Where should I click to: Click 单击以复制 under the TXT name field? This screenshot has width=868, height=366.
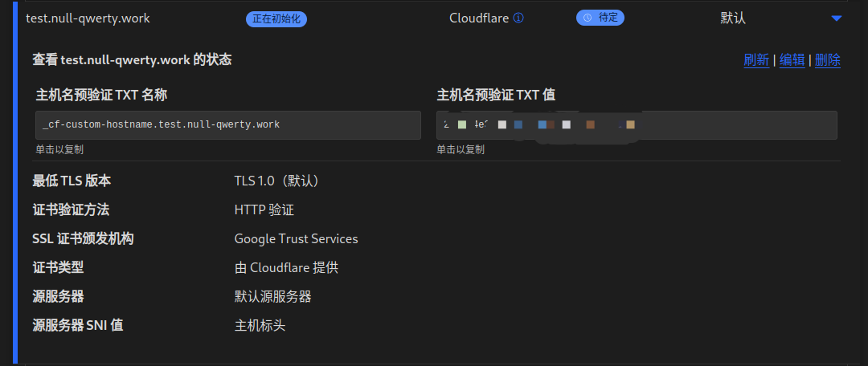pyautogui.click(x=59, y=149)
